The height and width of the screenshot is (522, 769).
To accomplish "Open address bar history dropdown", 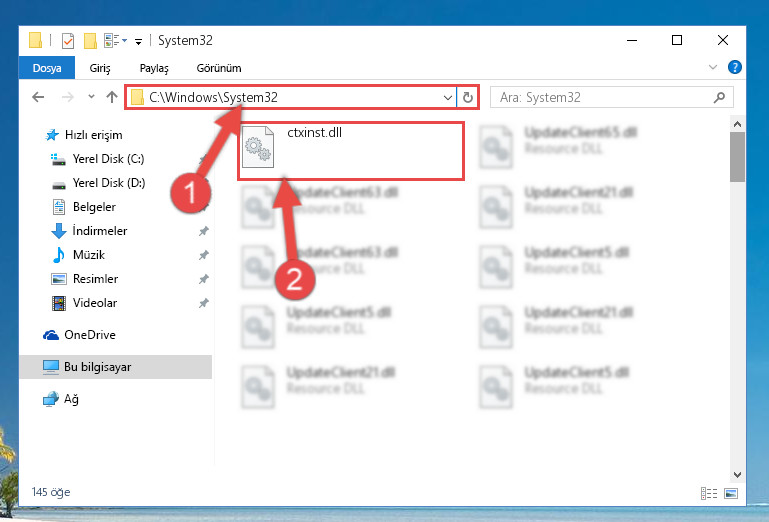I will coord(448,97).
